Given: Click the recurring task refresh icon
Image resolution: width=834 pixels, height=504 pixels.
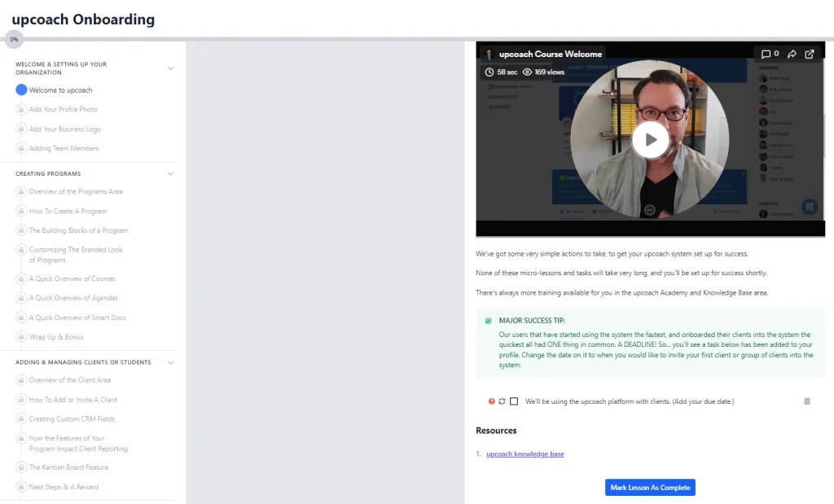Looking at the screenshot, I should point(502,401).
